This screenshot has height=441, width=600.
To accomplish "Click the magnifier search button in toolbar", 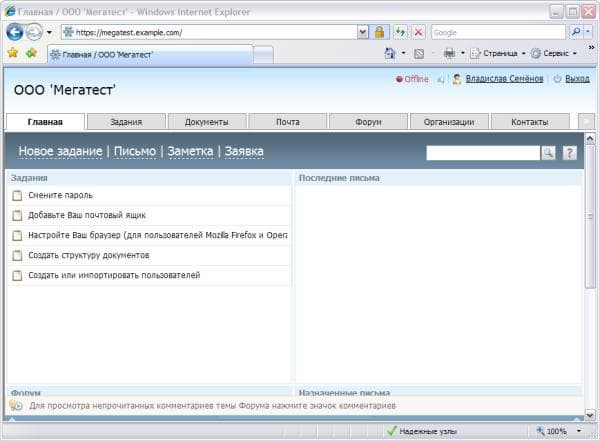I will [x=576, y=32].
